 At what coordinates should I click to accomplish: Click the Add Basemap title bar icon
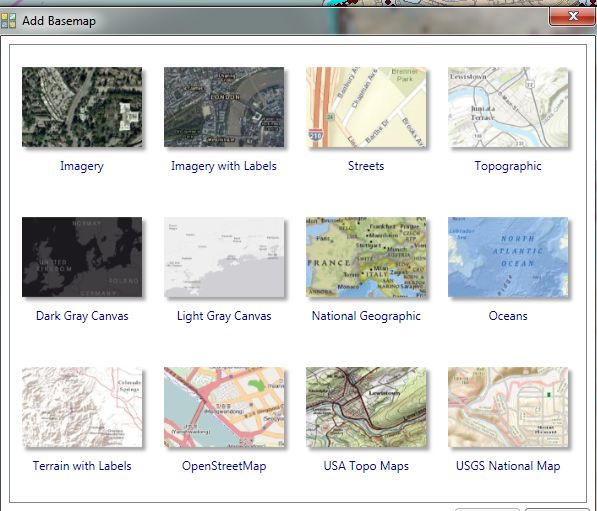[x=8, y=21]
